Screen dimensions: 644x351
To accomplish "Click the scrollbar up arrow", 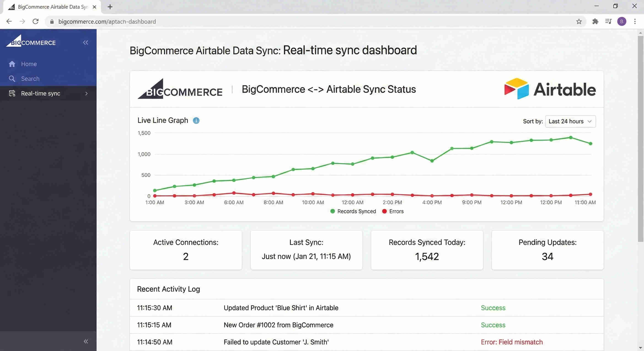I will 640,33.
